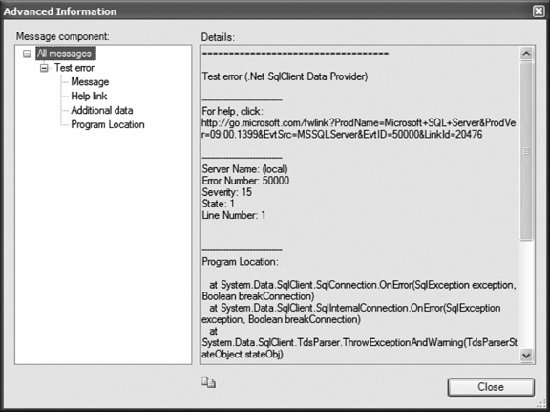Select the Additional data tree item
This screenshot has height=412, width=550.
click(102, 110)
